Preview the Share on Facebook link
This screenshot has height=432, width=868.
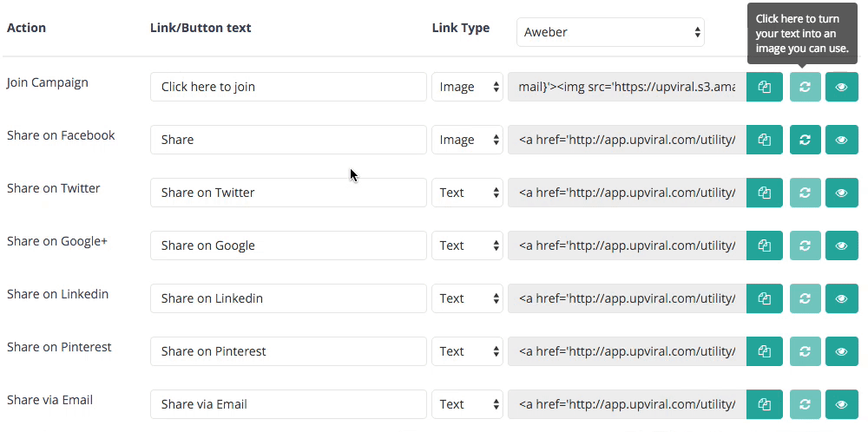[841, 140]
